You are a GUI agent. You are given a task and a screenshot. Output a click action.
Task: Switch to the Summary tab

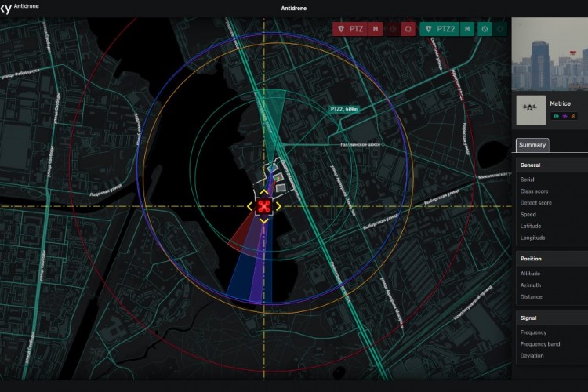[532, 145]
